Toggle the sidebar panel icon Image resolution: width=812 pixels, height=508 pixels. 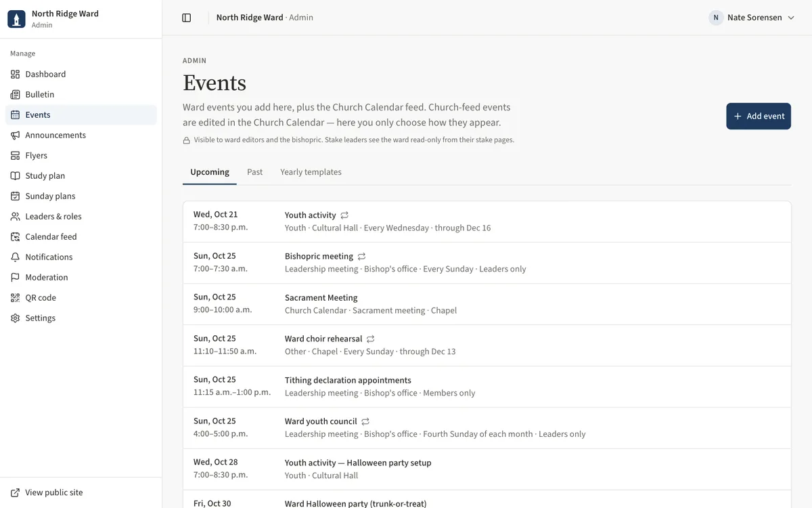(x=187, y=18)
